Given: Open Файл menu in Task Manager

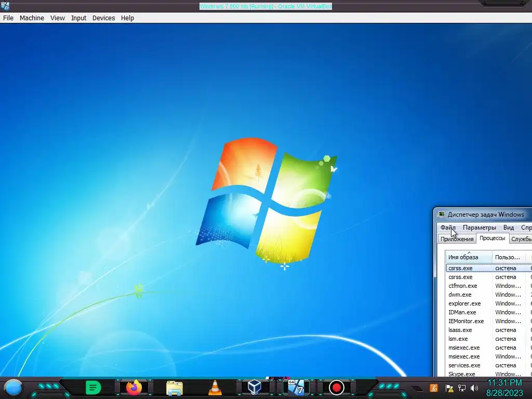Looking at the screenshot, I should [448, 228].
